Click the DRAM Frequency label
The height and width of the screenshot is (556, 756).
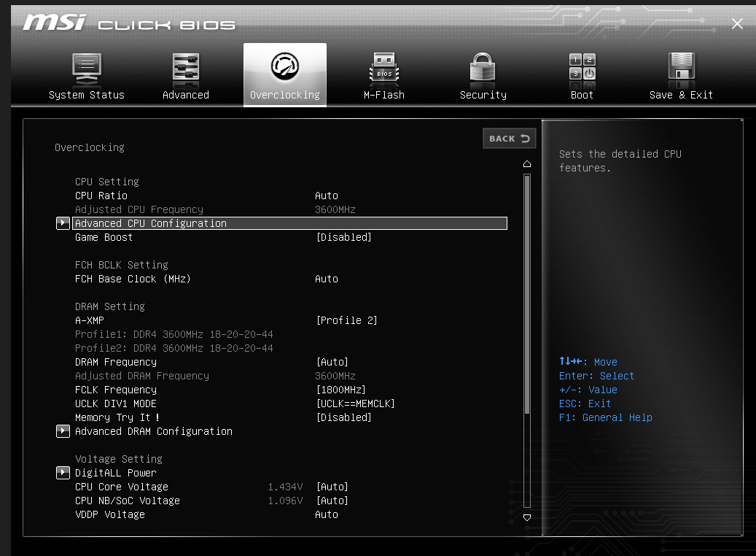point(116,362)
